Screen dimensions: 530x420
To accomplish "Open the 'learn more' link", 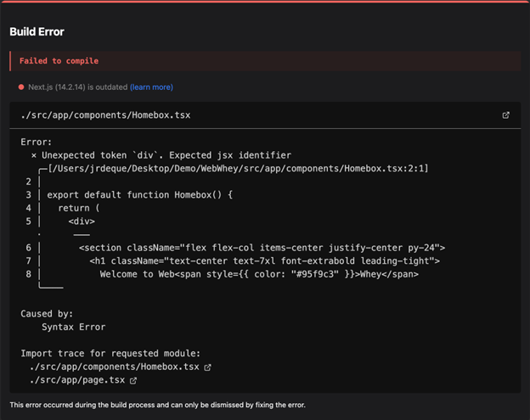I will 151,87.
